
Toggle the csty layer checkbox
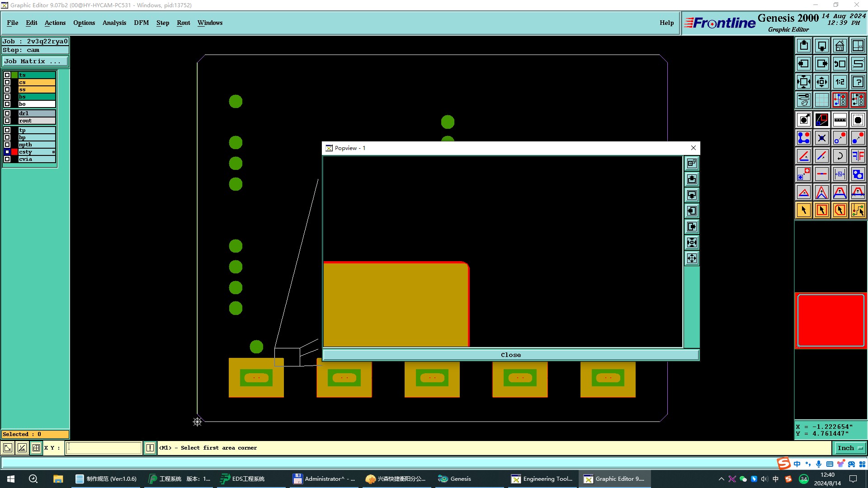[7, 152]
